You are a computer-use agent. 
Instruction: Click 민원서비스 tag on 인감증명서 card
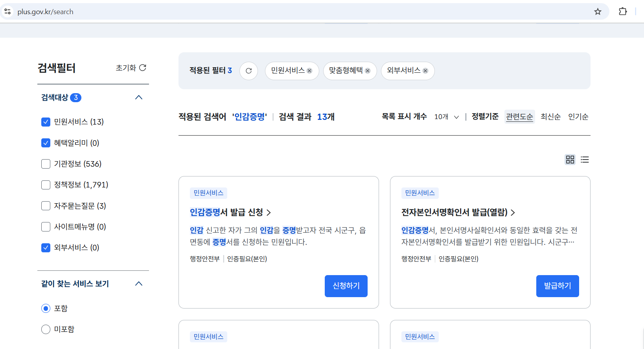208,193
